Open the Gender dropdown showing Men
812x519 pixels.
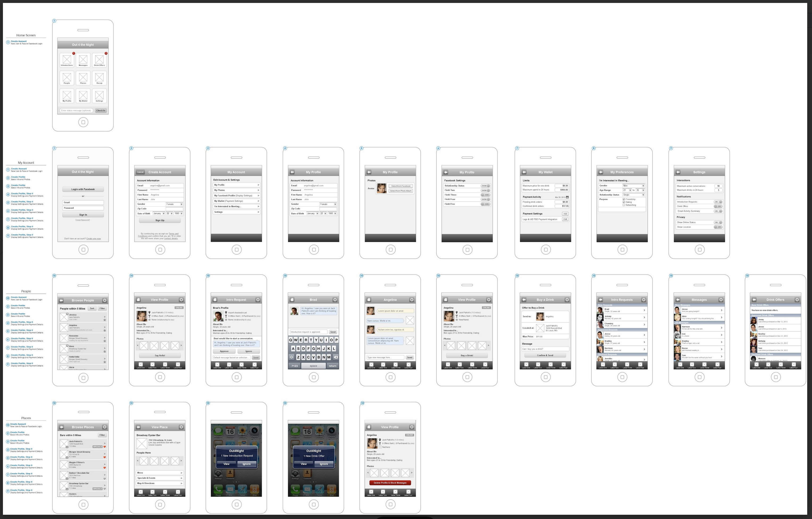634,186
